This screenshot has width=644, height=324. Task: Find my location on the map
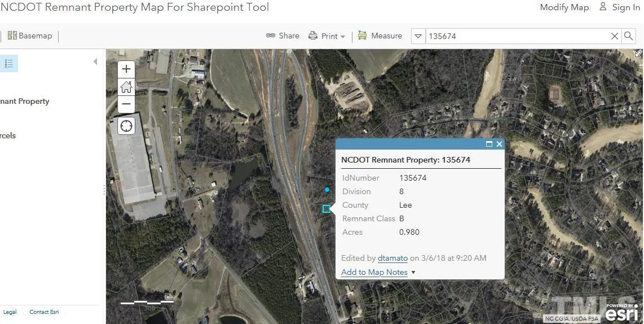click(x=126, y=126)
